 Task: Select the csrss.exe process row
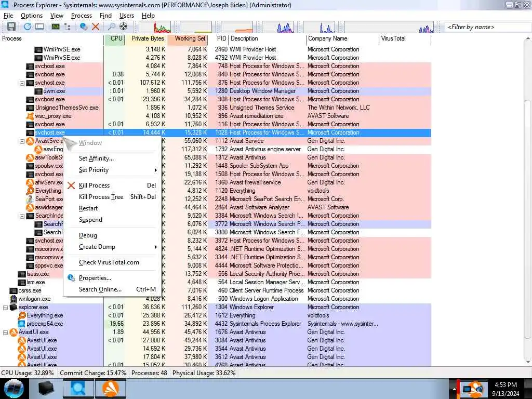[216, 291]
